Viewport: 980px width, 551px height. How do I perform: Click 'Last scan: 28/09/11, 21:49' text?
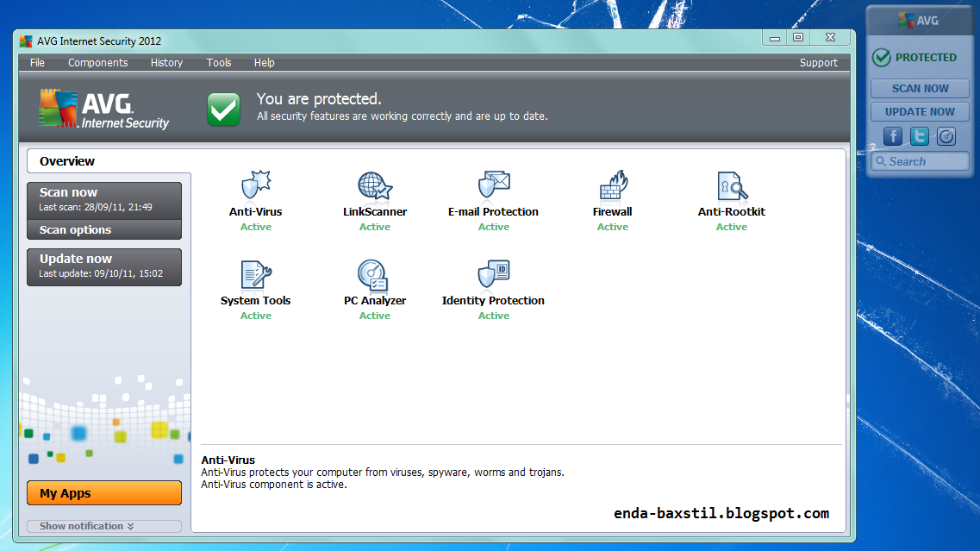tap(96, 207)
